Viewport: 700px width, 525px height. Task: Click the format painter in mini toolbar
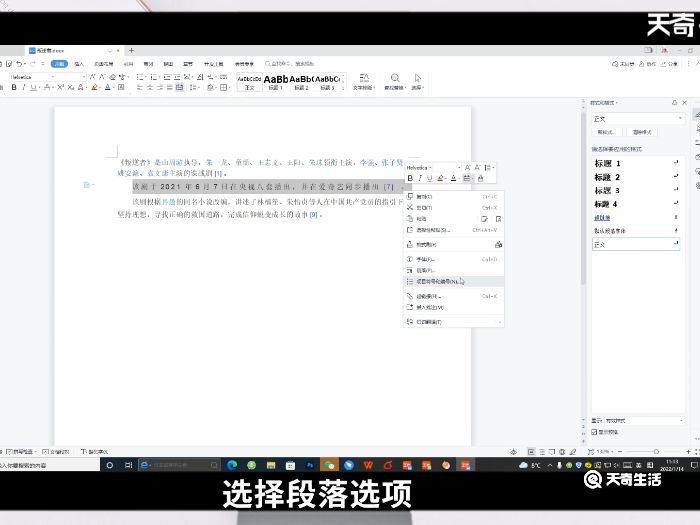pos(480,178)
